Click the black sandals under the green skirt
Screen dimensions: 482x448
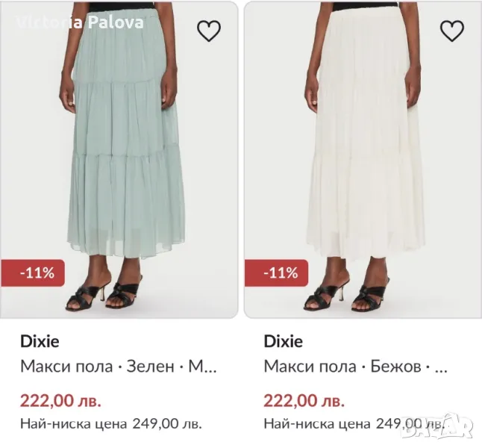[106, 295]
